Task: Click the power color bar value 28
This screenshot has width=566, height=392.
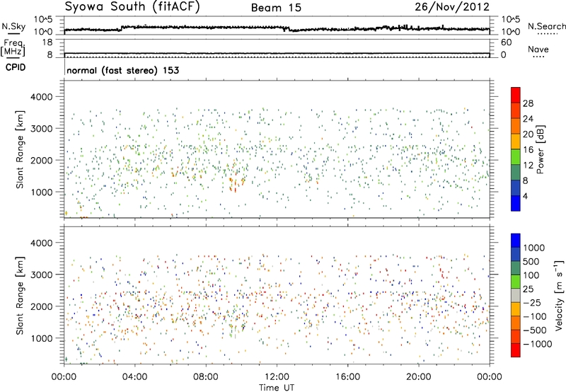Action: [528, 103]
